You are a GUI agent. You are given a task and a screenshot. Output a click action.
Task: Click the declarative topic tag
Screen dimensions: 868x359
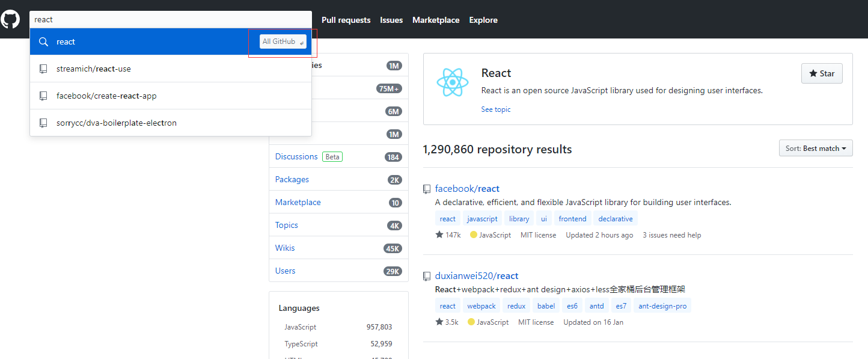click(616, 219)
